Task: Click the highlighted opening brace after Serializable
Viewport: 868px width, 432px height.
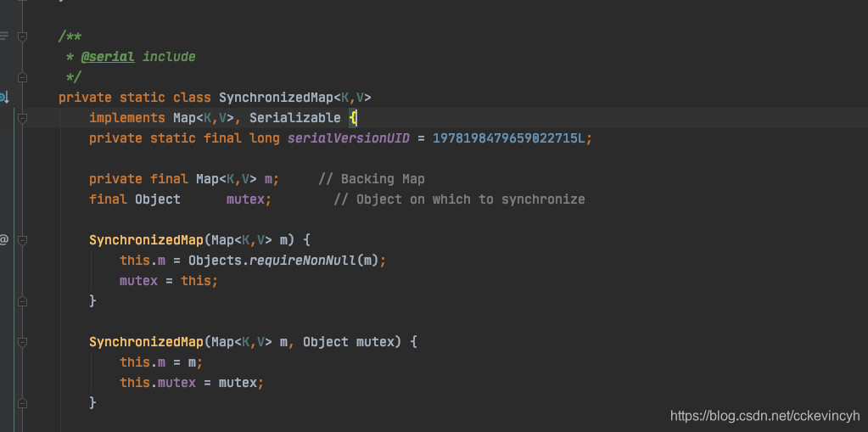Action: pyautogui.click(x=353, y=118)
